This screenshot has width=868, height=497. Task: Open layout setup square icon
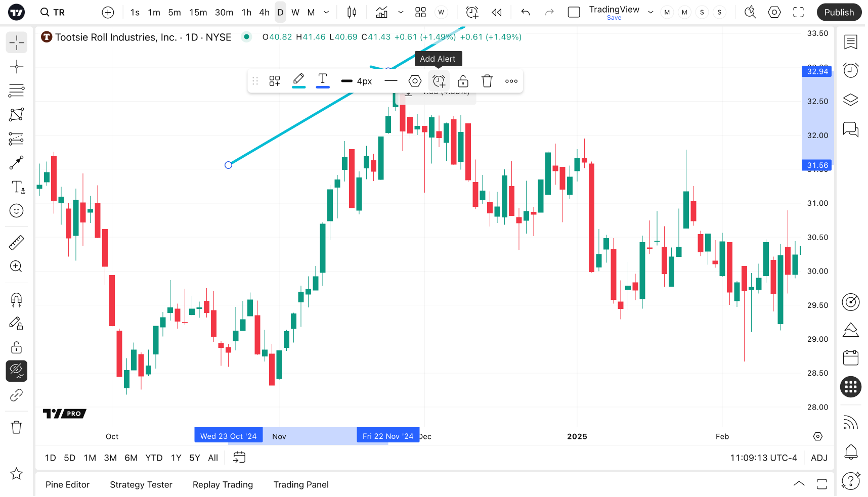coord(574,12)
